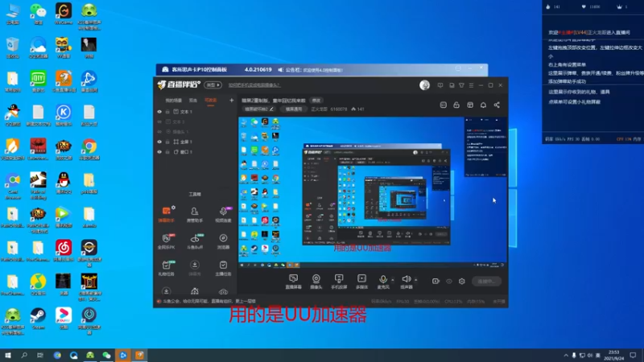Click the room number 6160078 text
This screenshot has height=362, width=644.
pos(339,109)
